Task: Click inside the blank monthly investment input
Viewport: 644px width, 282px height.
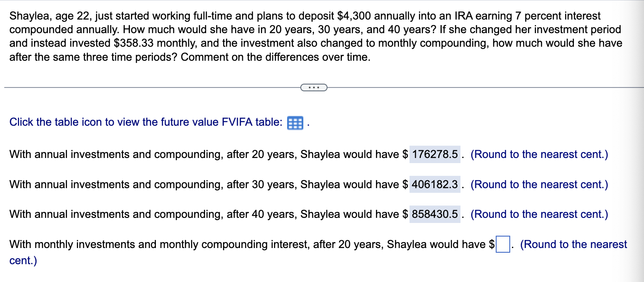Action: pyautogui.click(x=503, y=244)
